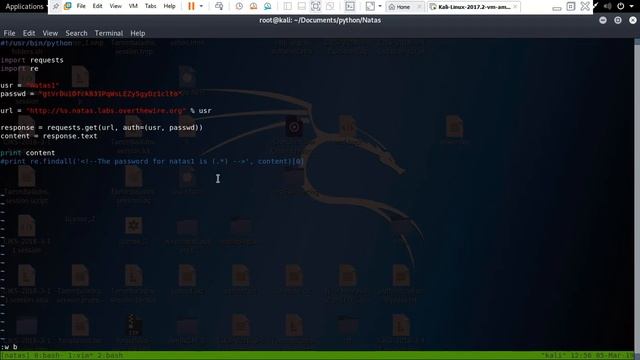Toggle the thumbnail bar view icon

(x=302, y=7)
